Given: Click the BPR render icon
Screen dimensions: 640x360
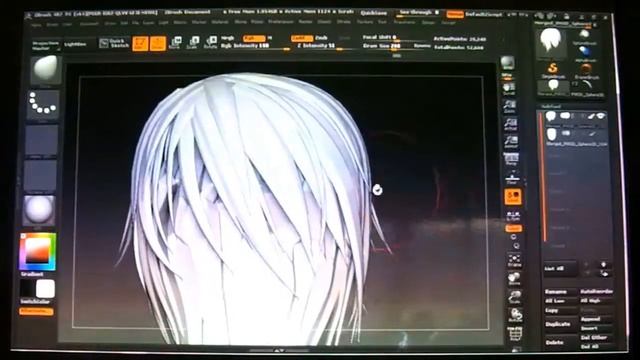Looking at the screenshot, I should click(x=508, y=64).
